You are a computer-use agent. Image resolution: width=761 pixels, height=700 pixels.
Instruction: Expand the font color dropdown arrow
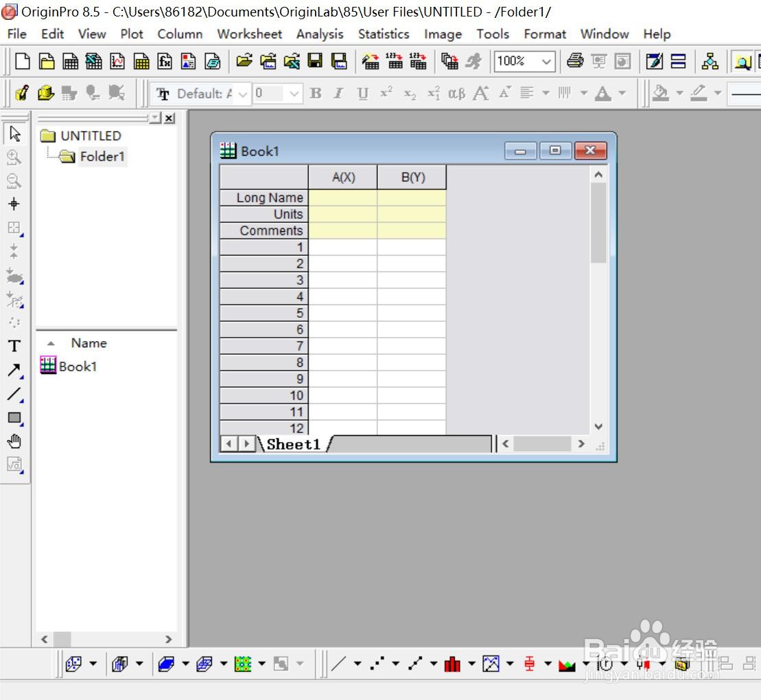622,93
